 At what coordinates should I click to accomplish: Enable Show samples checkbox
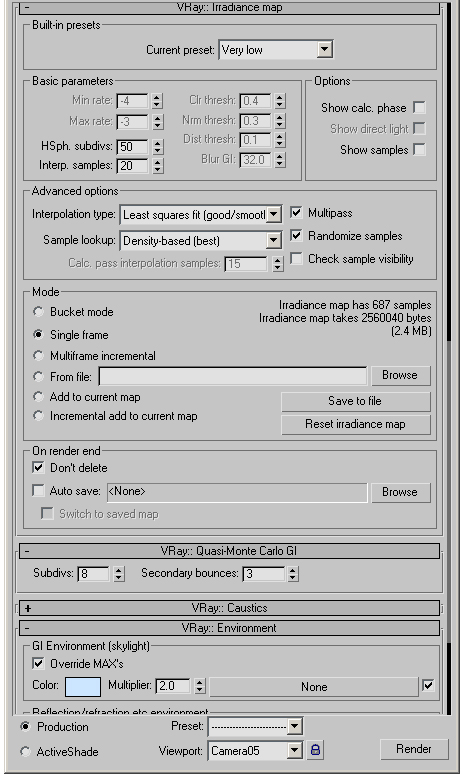pos(419,149)
